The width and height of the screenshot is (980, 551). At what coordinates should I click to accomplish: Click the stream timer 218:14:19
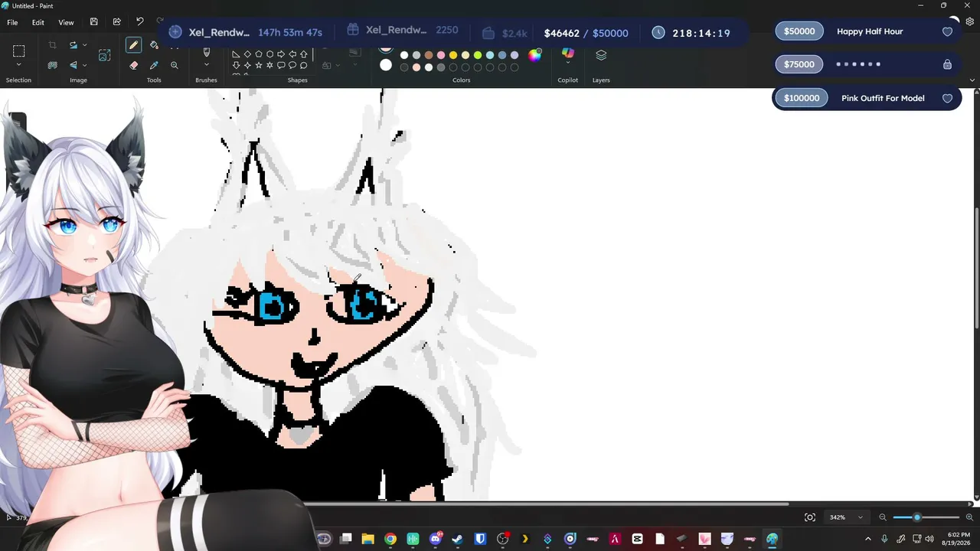pyautogui.click(x=701, y=33)
